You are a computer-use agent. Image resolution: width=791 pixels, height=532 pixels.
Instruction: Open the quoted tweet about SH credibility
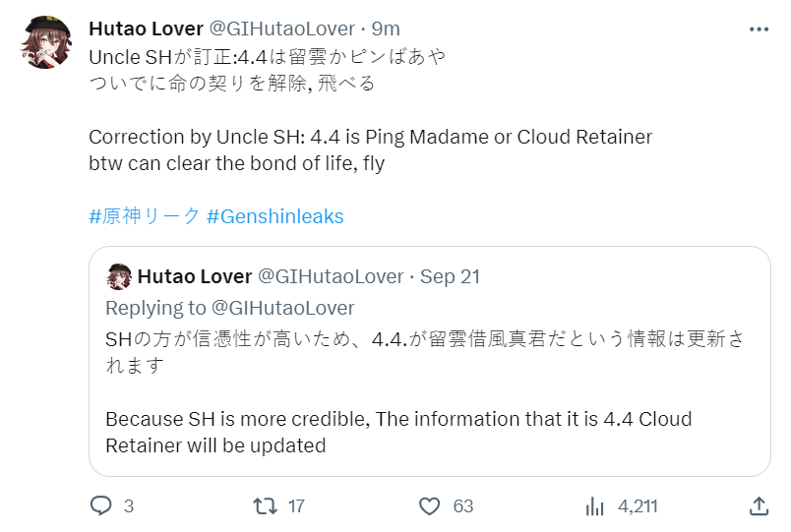pos(433,393)
